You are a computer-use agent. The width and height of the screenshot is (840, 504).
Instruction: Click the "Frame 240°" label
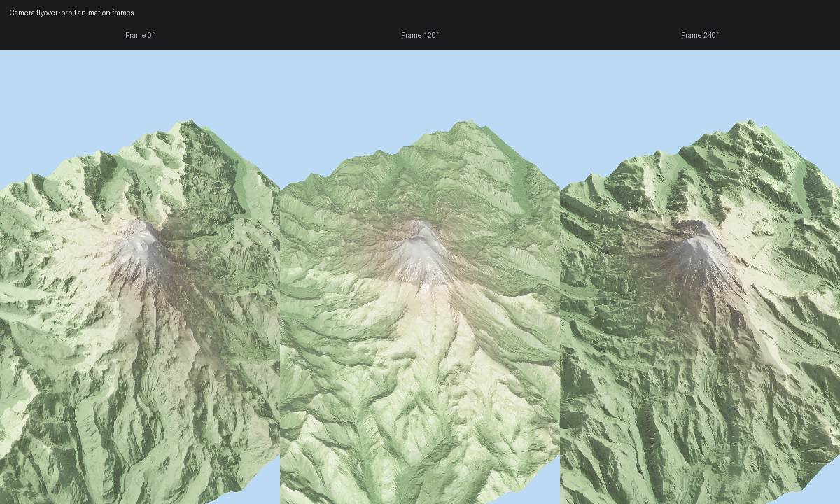click(x=700, y=35)
